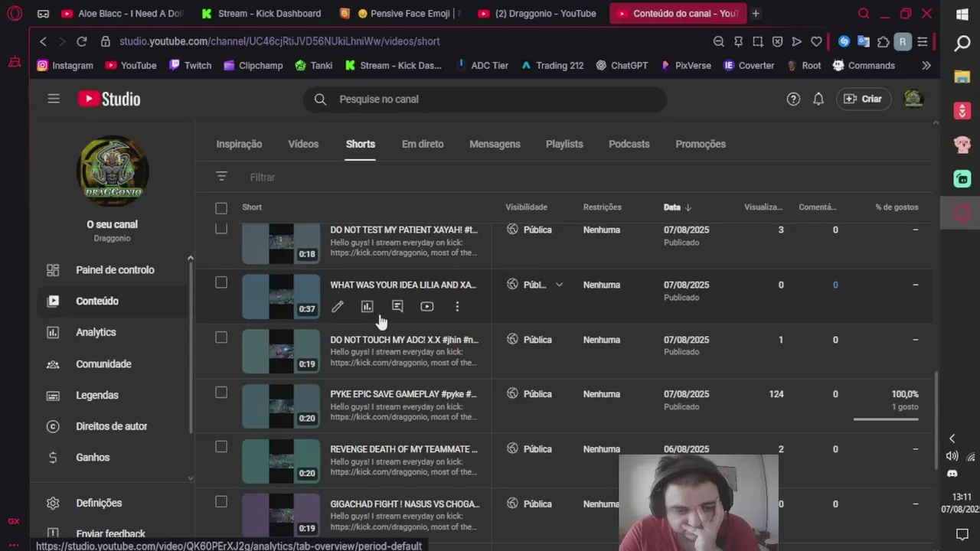The image size is (980, 551).
Task: Open the 0 comments link for LILIA short
Action: point(835,285)
